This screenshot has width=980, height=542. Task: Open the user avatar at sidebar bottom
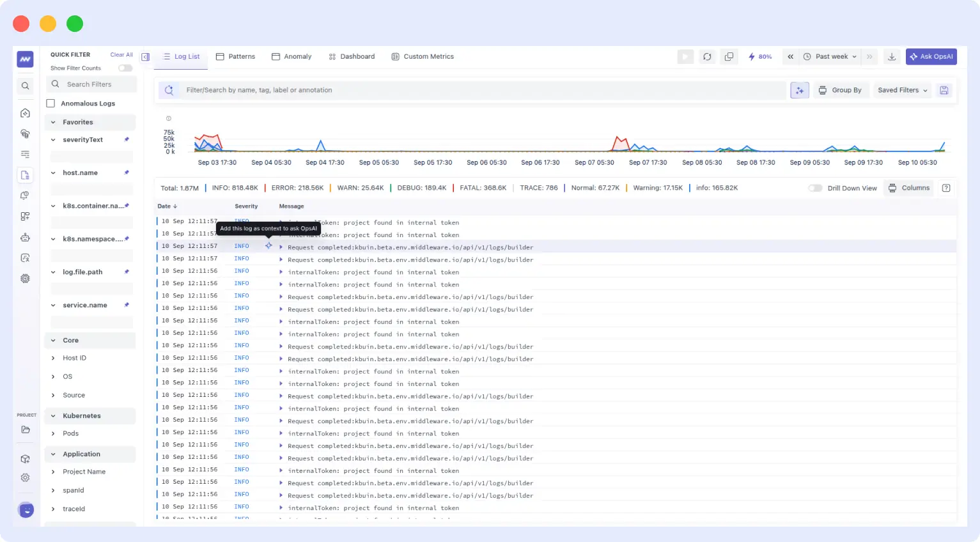[26, 510]
